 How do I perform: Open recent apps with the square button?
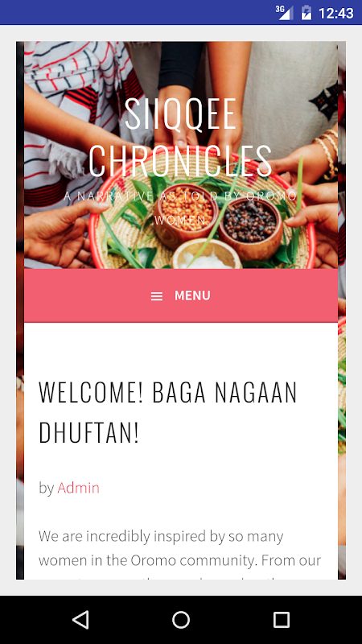pos(282,619)
